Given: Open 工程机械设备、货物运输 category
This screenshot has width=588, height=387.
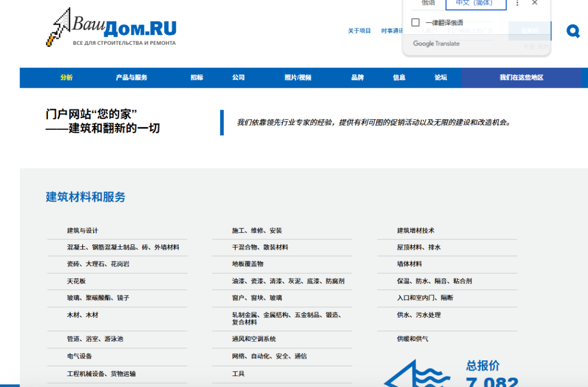Looking at the screenshot, I should pyautogui.click(x=101, y=374).
